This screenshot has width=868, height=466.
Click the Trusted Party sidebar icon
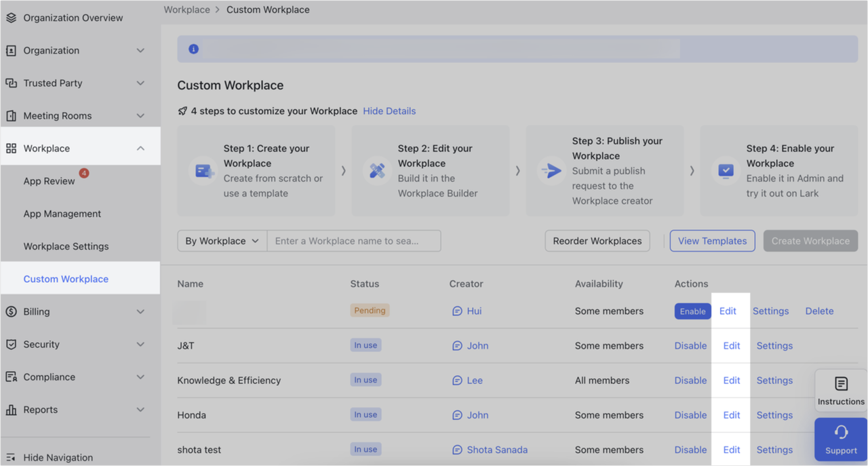click(11, 83)
